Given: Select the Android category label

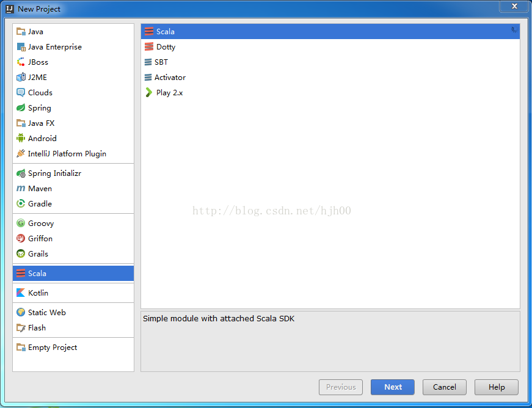Looking at the screenshot, I should (42, 139).
